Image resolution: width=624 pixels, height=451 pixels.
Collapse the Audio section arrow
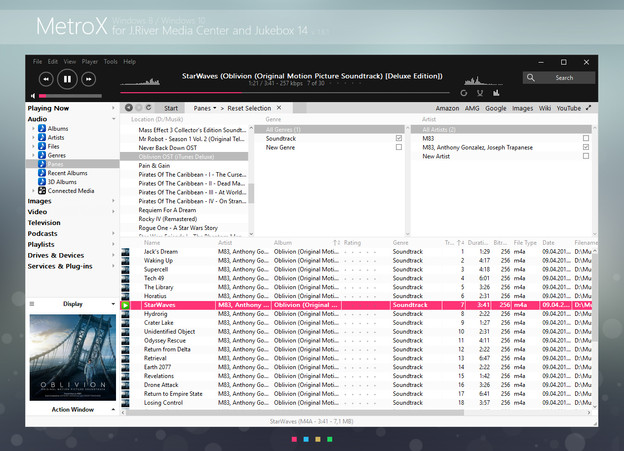pos(113,119)
